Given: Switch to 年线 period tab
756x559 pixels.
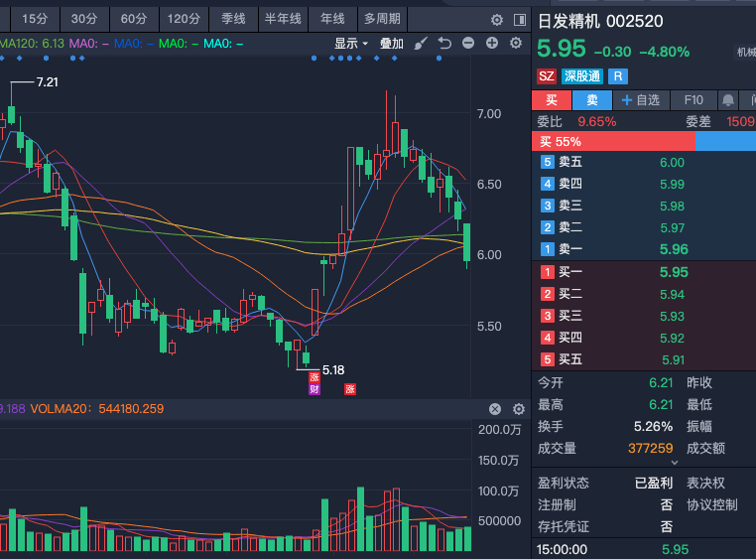Looking at the screenshot, I should point(332,19).
